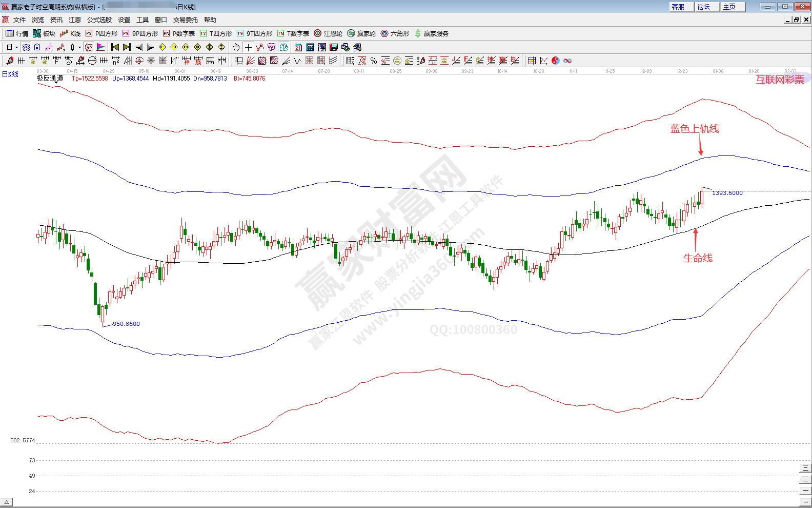Open the 论坛 link button
812x508 pixels.
707,7
